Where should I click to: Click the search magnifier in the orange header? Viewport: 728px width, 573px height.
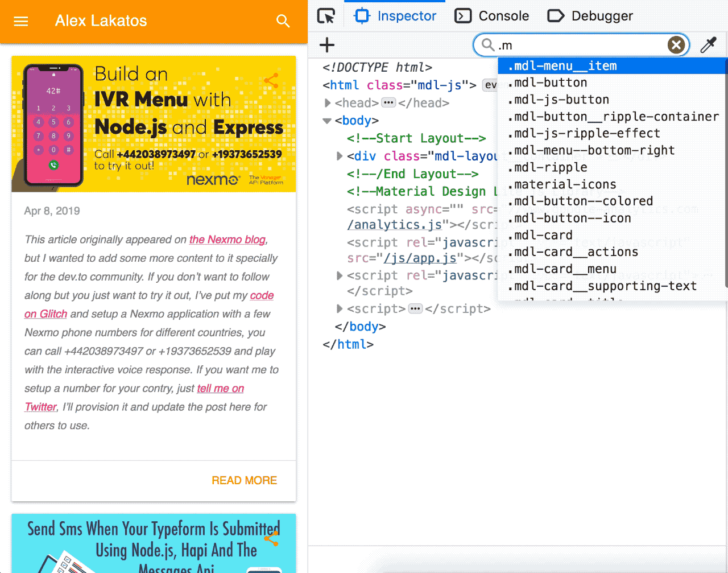[283, 21]
